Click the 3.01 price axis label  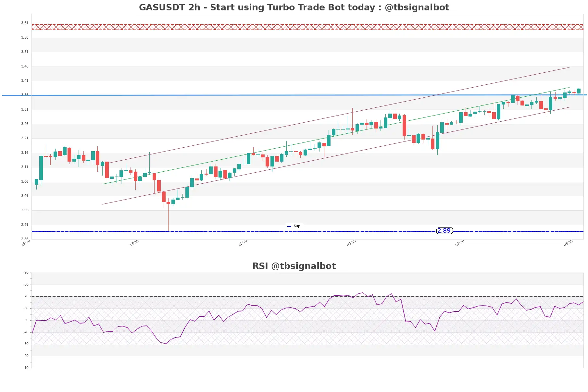click(x=25, y=196)
